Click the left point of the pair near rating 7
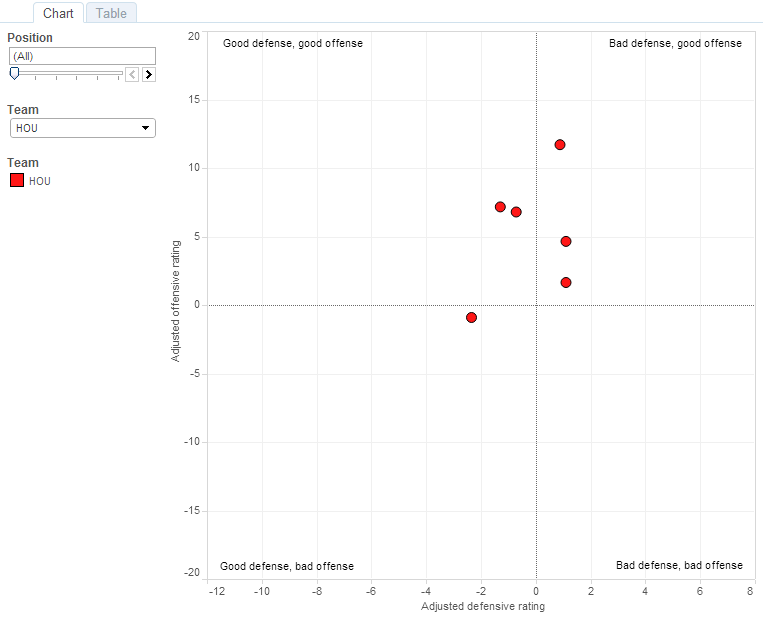 click(x=500, y=207)
